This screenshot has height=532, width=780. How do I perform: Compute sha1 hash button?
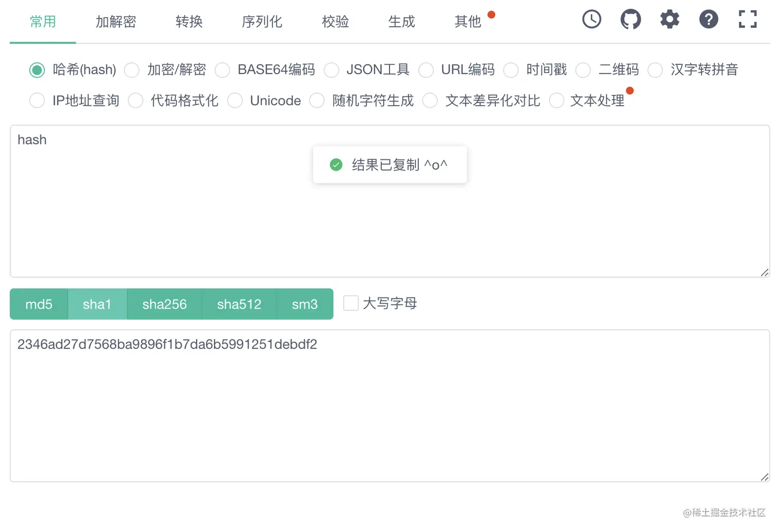[97, 304]
